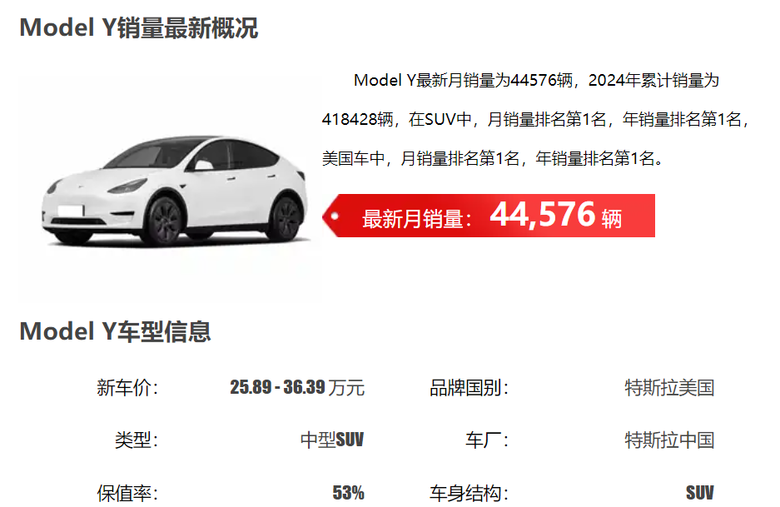This screenshot has height=507, width=780.
Task: Click the 品牌国别 label
Action: coord(469,388)
